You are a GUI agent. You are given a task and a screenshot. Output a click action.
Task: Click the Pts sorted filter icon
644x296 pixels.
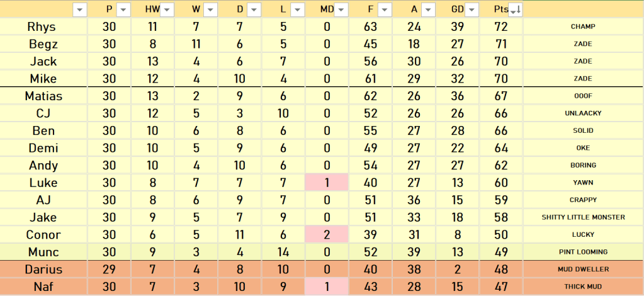click(x=514, y=9)
